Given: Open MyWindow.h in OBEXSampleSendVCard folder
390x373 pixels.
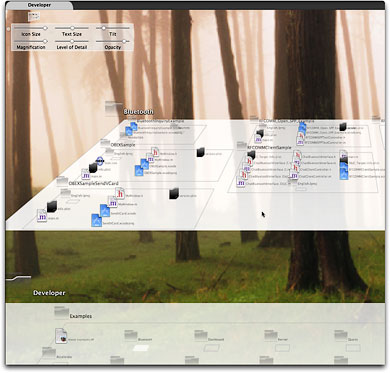Looking at the screenshot, I should [120, 193].
